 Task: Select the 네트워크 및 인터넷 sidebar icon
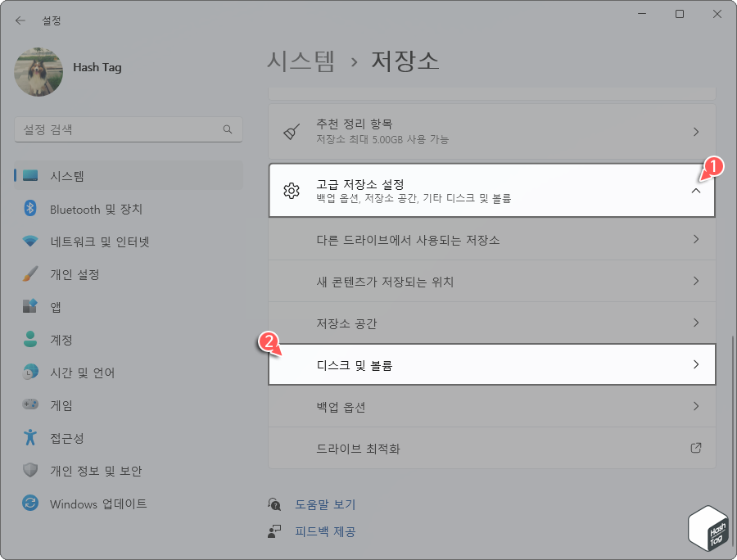(30, 242)
